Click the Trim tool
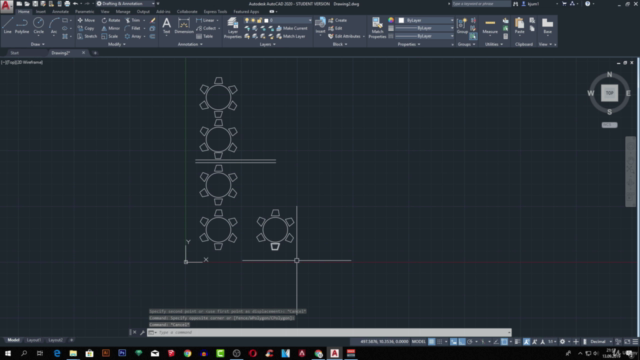Viewport: 640px width, 360px height. point(133,20)
